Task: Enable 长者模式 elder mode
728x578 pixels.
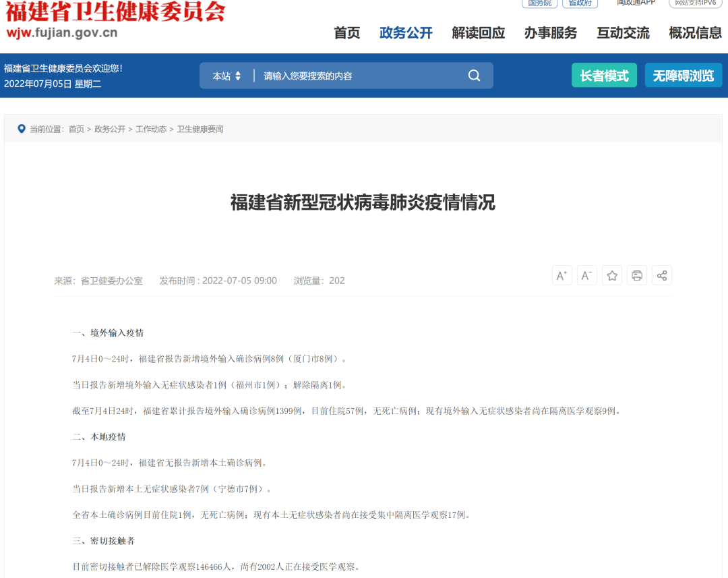Action: click(604, 76)
